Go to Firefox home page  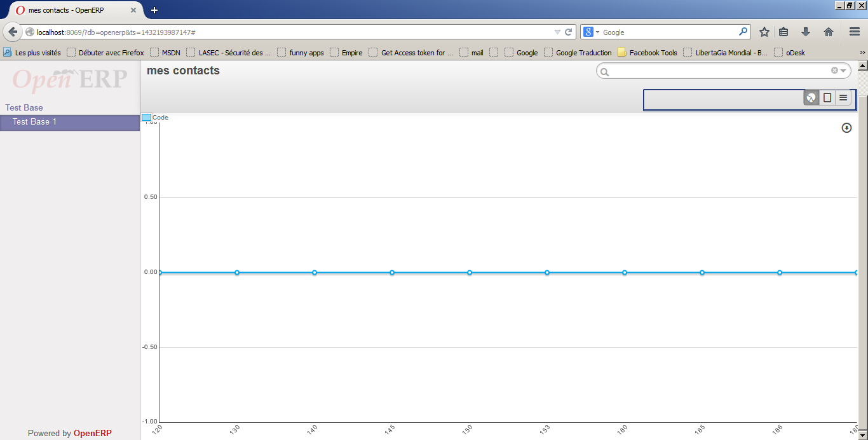[x=829, y=32]
